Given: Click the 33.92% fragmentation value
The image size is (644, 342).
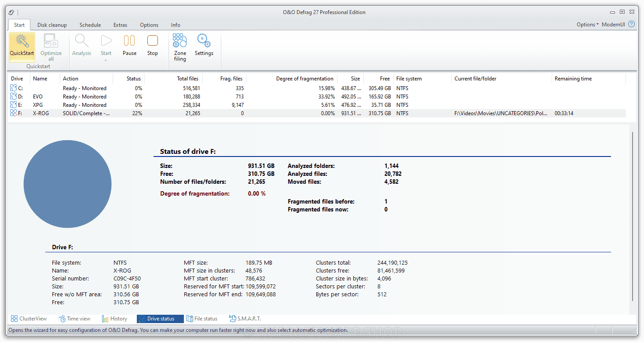Looking at the screenshot, I should point(326,97).
